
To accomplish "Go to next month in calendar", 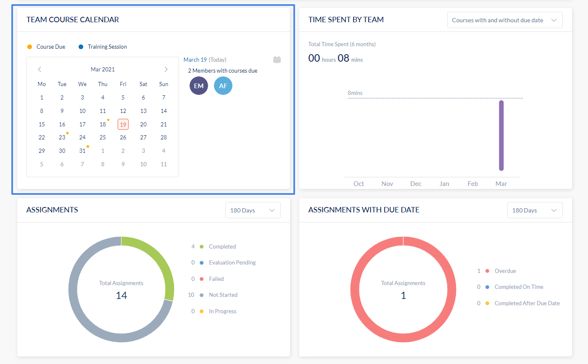I will 166,69.
